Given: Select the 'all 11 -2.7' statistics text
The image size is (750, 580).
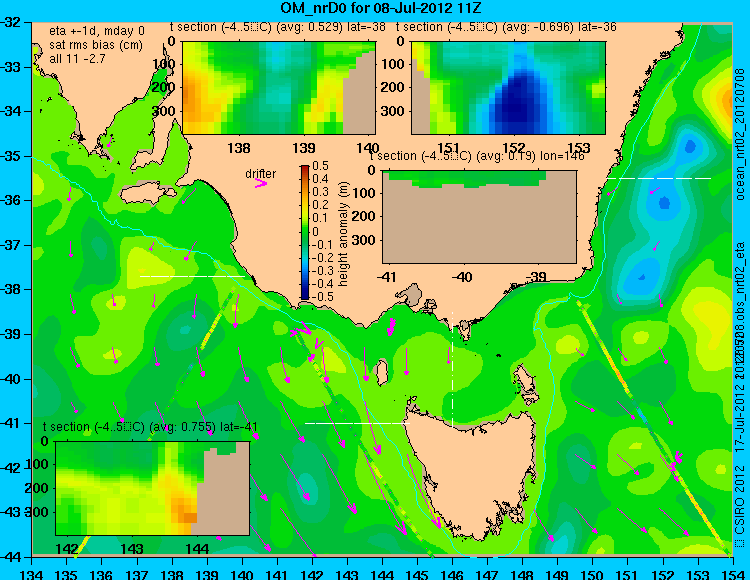Looking at the screenshot, I should coord(77,58).
